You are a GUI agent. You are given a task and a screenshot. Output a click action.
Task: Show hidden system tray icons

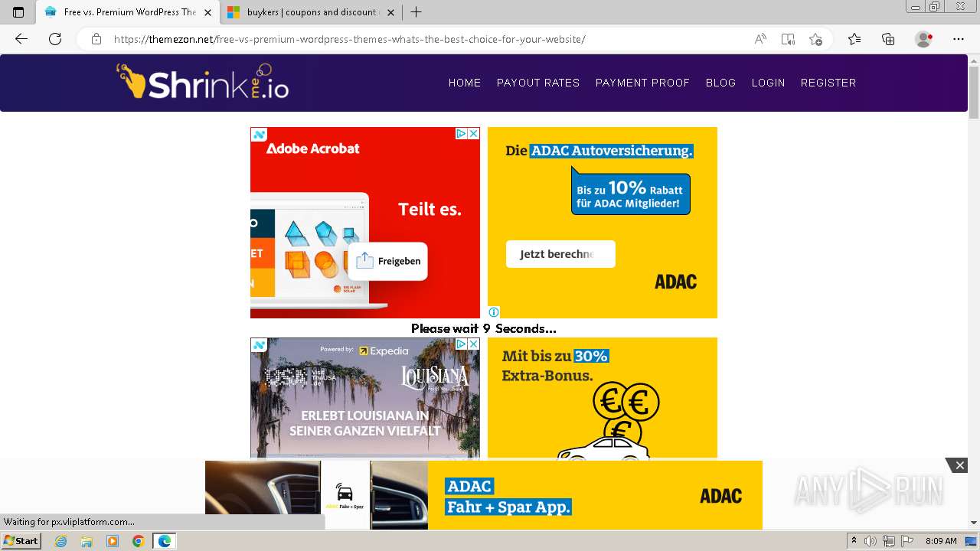[854, 541]
